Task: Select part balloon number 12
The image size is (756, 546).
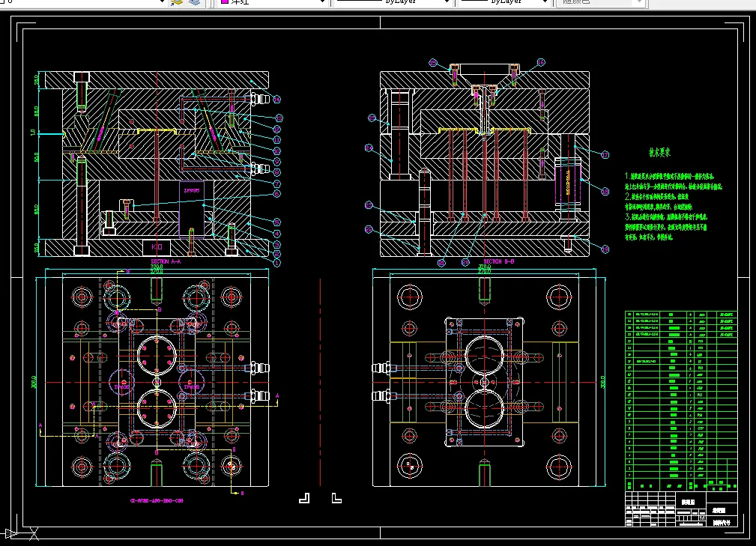Action: [277, 129]
